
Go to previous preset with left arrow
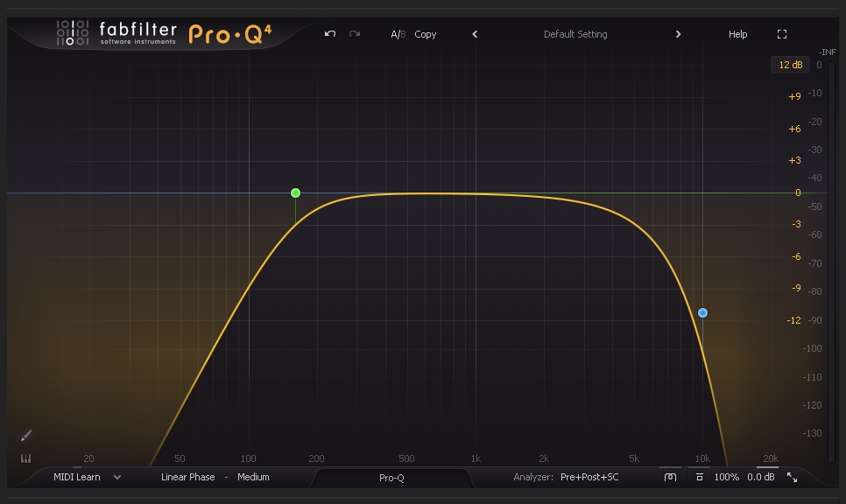[x=475, y=34]
